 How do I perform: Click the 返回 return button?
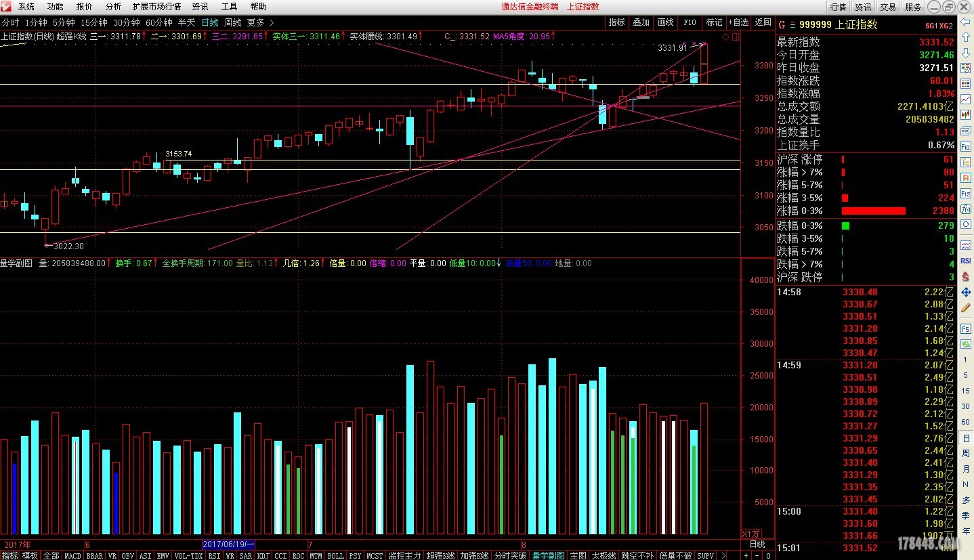763,22
